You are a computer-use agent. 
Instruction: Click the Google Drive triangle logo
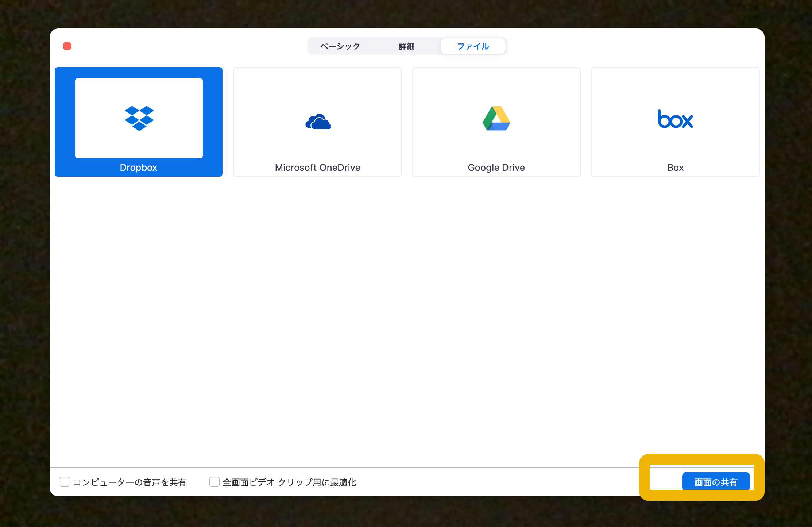(x=496, y=119)
